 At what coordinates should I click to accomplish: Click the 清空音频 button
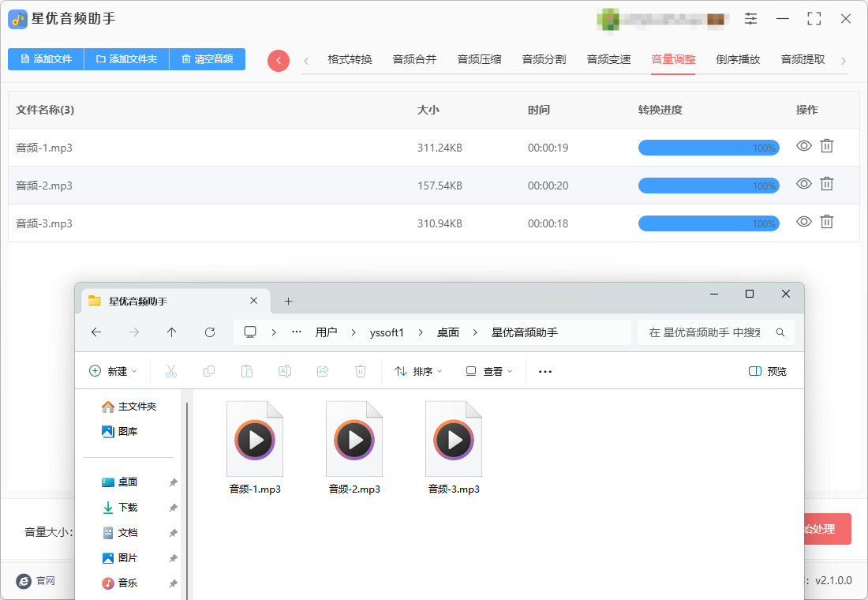[207, 58]
